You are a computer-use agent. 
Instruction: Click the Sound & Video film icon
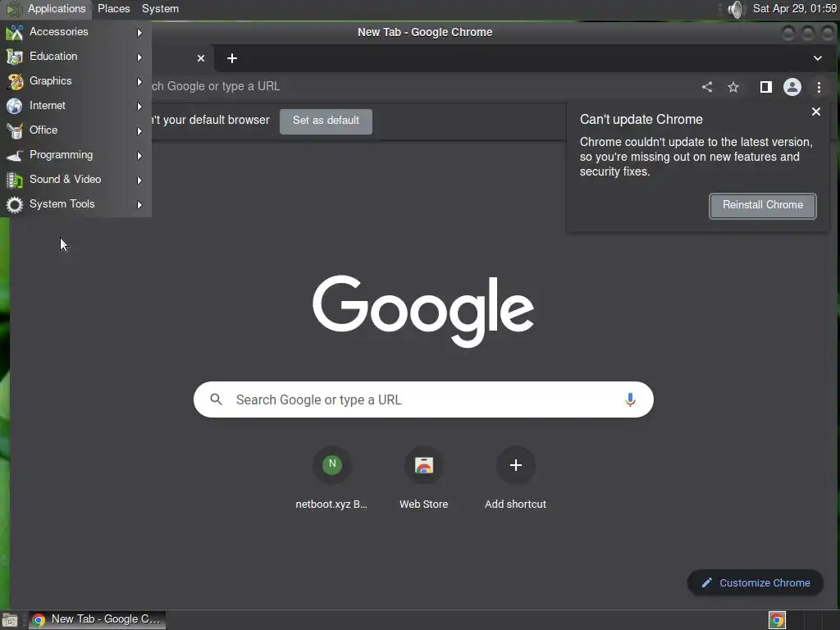point(15,180)
